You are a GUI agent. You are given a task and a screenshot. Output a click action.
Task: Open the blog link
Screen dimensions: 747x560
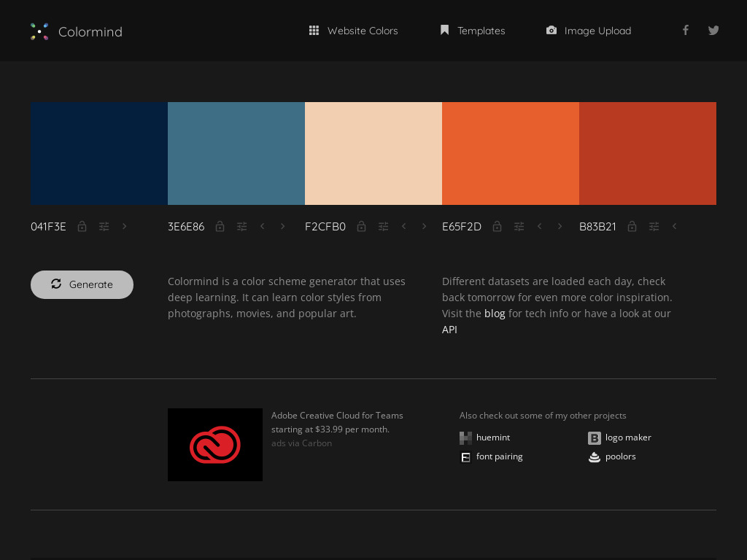pos(495,314)
